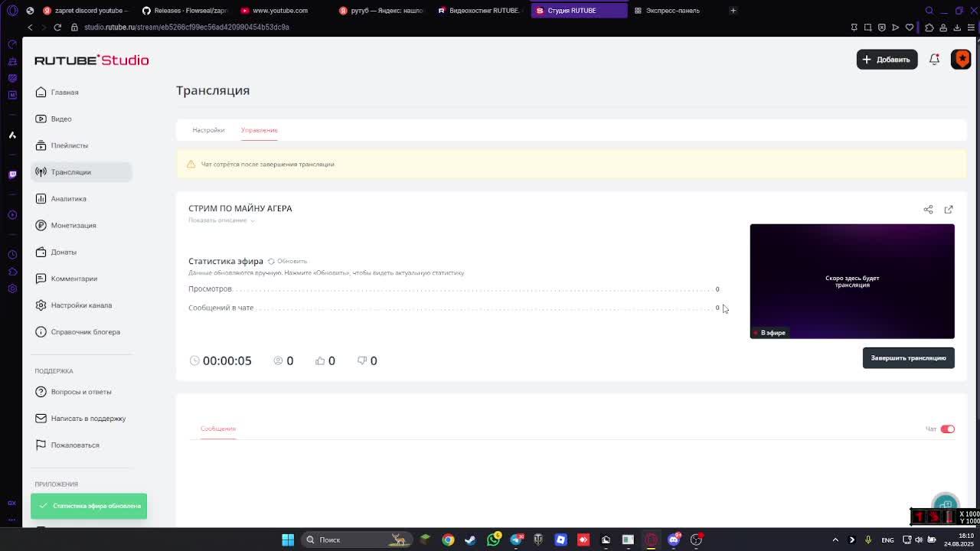The image size is (980, 551).
Task: Click the Аналитика chart icon
Action: tap(41, 199)
